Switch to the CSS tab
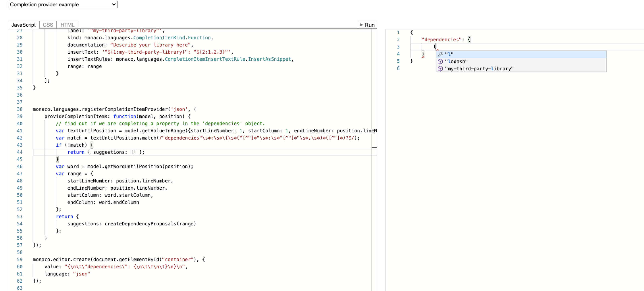 click(x=48, y=24)
